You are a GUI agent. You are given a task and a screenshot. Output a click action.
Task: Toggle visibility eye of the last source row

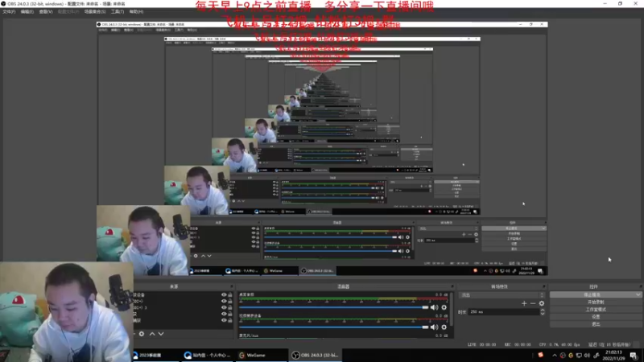[224, 320]
